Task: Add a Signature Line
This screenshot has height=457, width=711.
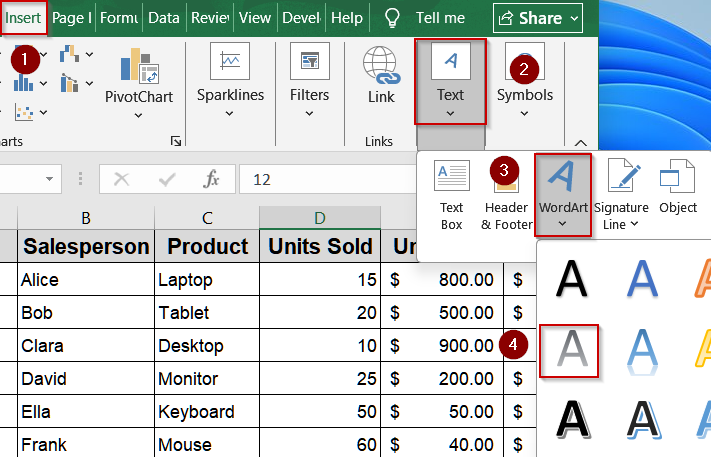Action: click(x=621, y=195)
